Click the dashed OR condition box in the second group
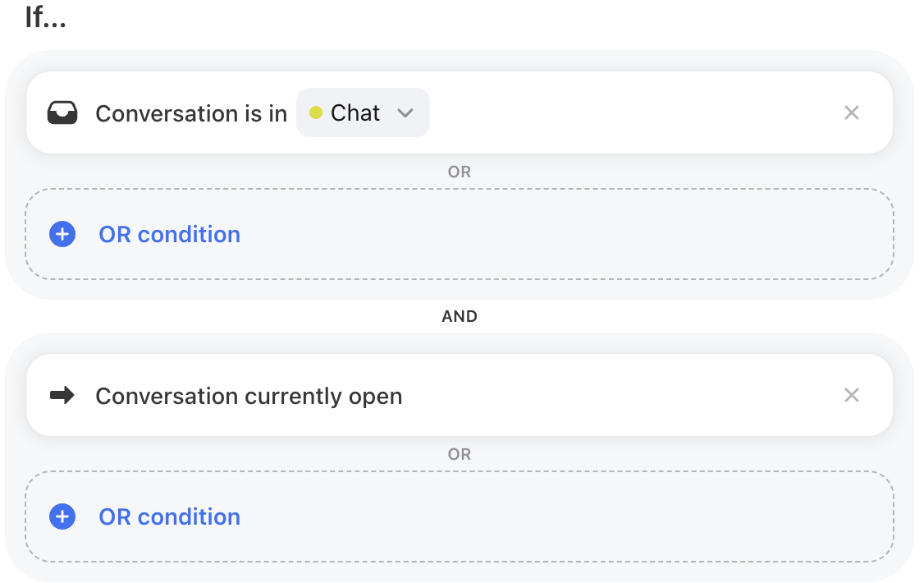This screenshot has width=924, height=583. click(460, 516)
